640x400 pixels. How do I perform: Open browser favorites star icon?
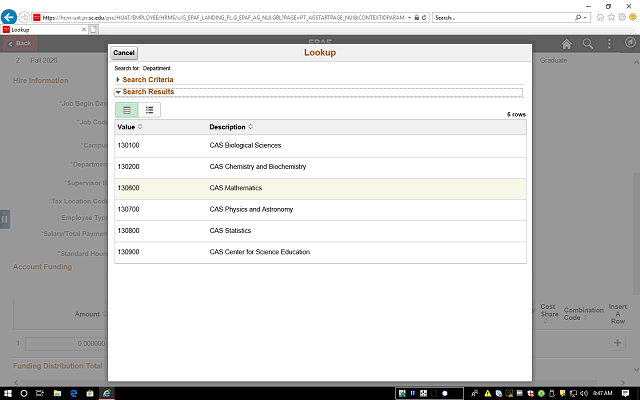click(x=611, y=17)
